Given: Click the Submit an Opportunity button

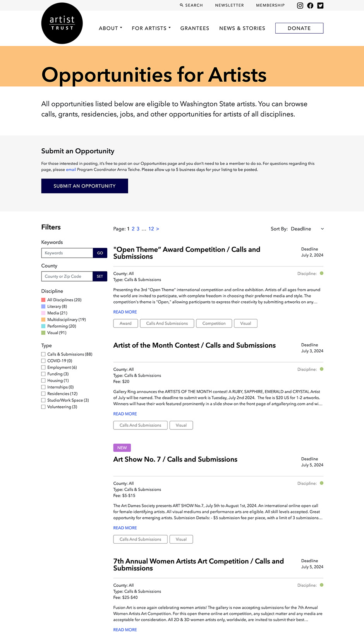Looking at the screenshot, I should tap(85, 186).
